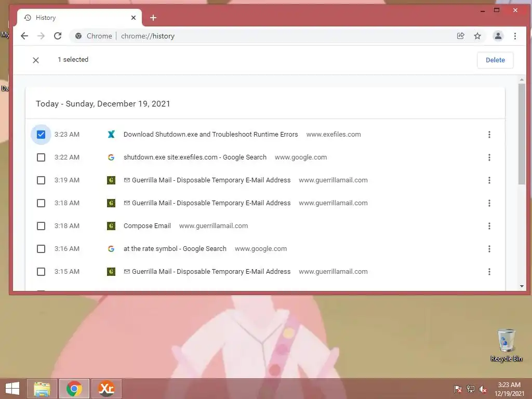Open the Xr app from the taskbar
The image size is (532, 399).
(x=106, y=389)
